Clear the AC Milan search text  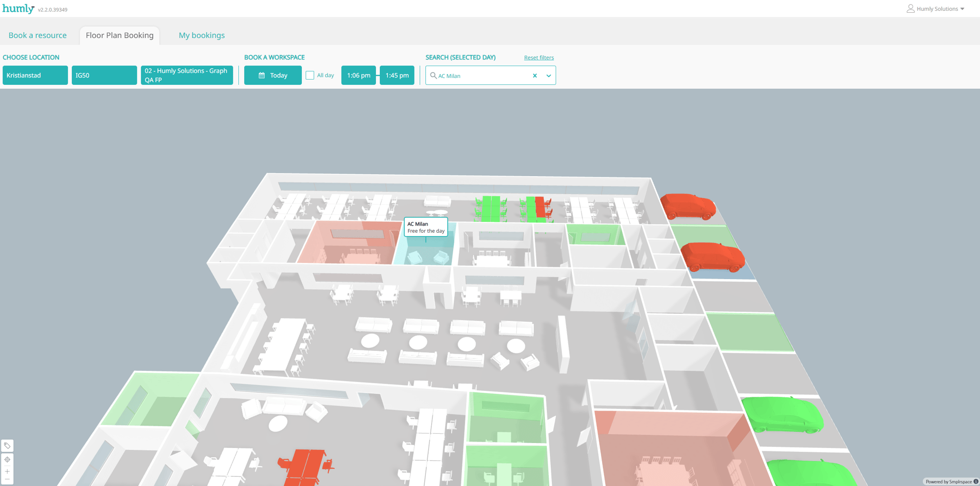[x=535, y=76]
